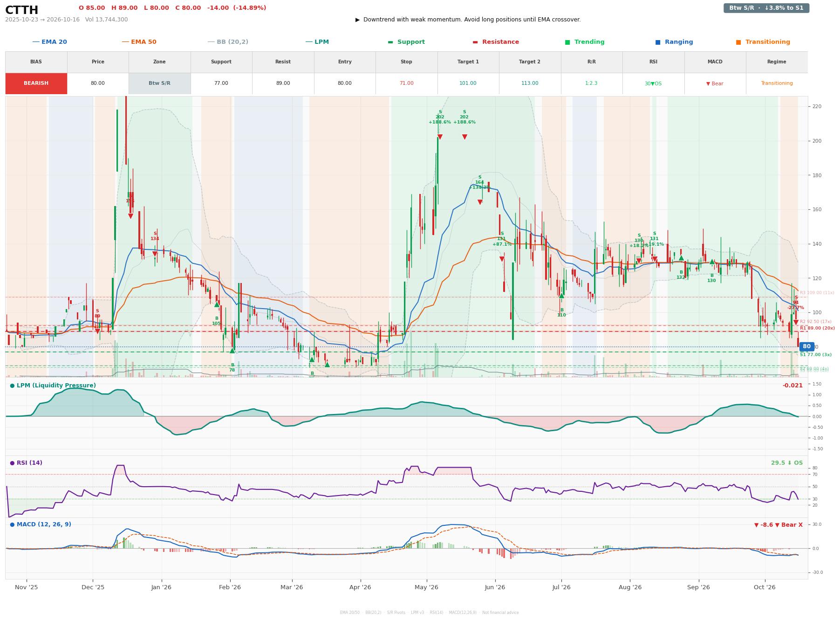
Task: Click the Transitioning regime table cell
Action: 777,83
